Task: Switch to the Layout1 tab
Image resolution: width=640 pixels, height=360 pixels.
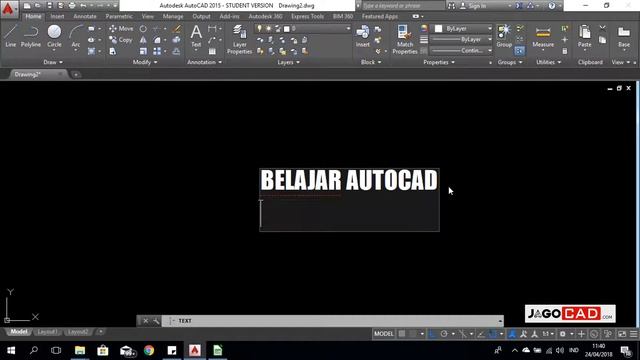Action: [x=47, y=332]
